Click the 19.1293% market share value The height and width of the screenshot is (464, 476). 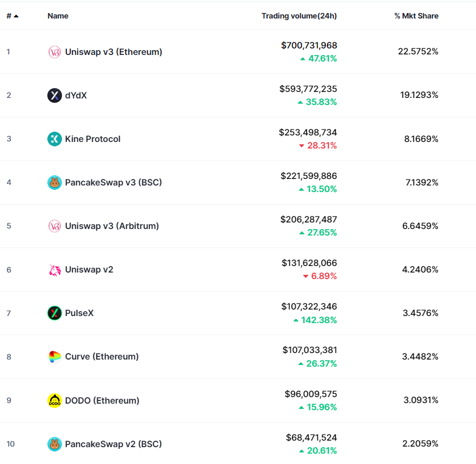pos(419,95)
